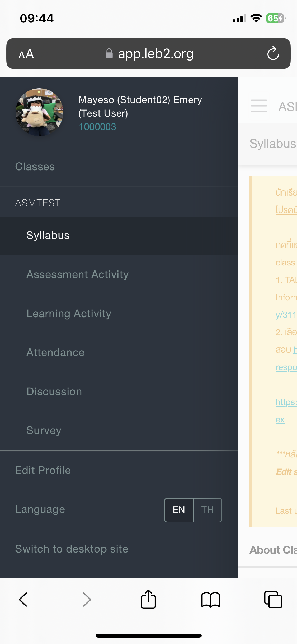The width and height of the screenshot is (297, 644).
Task: Tap the hamburger menu icon
Action: tap(259, 106)
